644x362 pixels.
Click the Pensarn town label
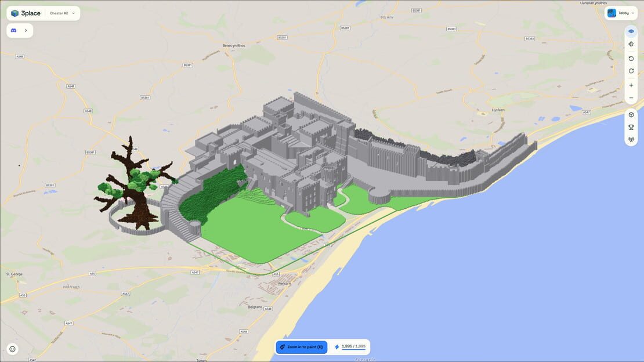[x=284, y=284]
